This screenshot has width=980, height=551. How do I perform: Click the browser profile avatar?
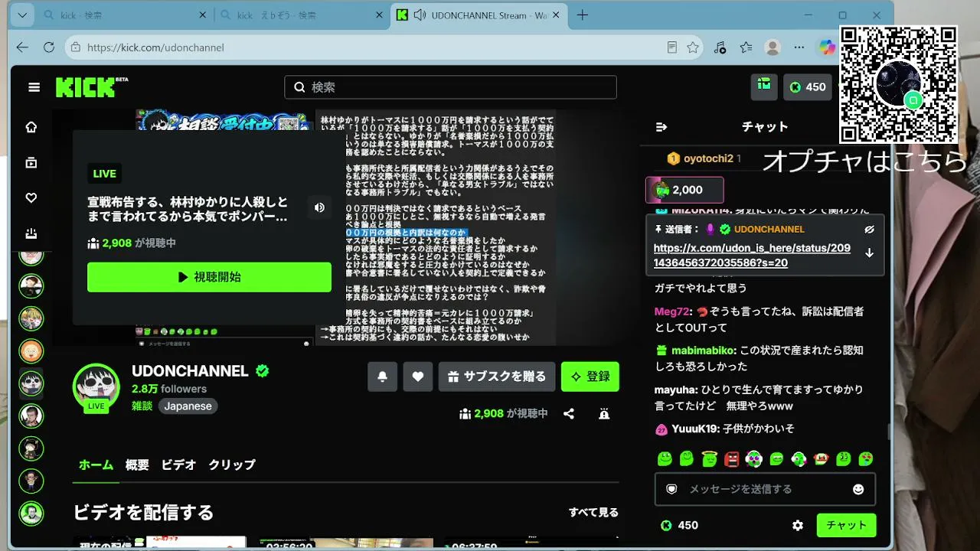(773, 47)
